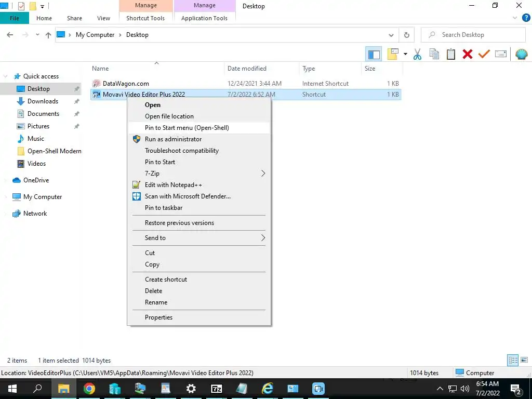
Task: Click the blue help question mark
Action: tap(526, 18)
